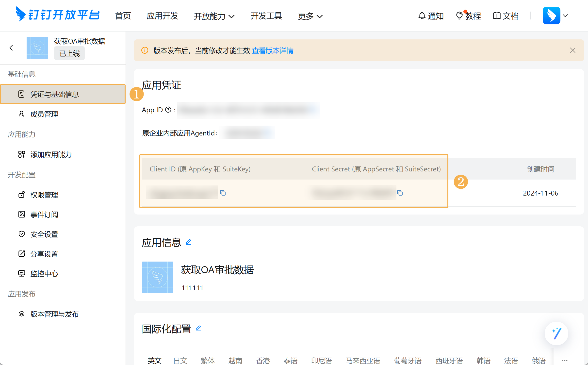Switch to the 日文 language tab
This screenshot has width=588, height=365.
[180, 361]
